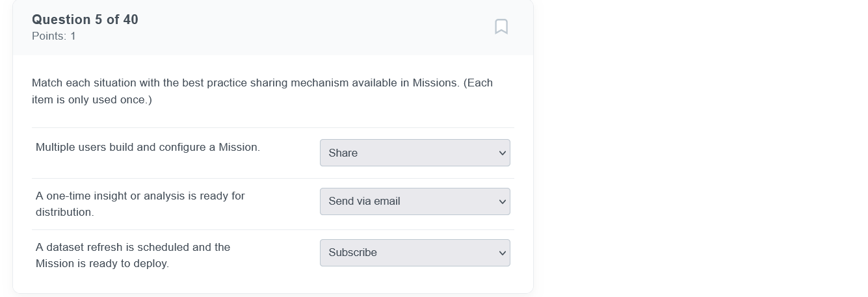Open the dropdown showing "Send via email"
The image size is (868, 297).
tap(414, 201)
